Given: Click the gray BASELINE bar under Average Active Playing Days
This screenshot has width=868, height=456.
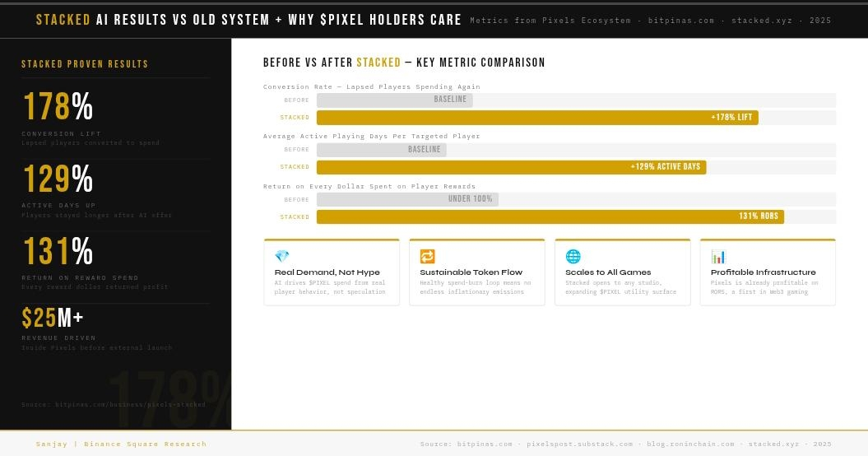Looking at the screenshot, I should pos(382,150).
